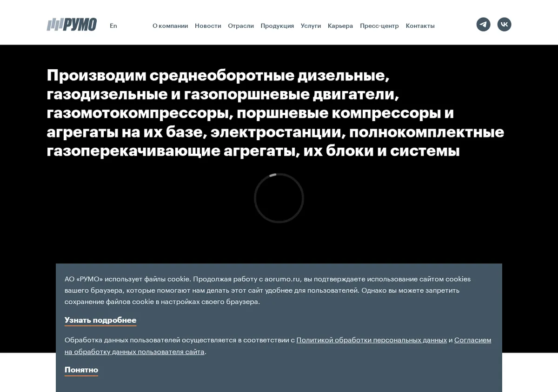Open Политикой обработки персональных данных link

(372, 340)
